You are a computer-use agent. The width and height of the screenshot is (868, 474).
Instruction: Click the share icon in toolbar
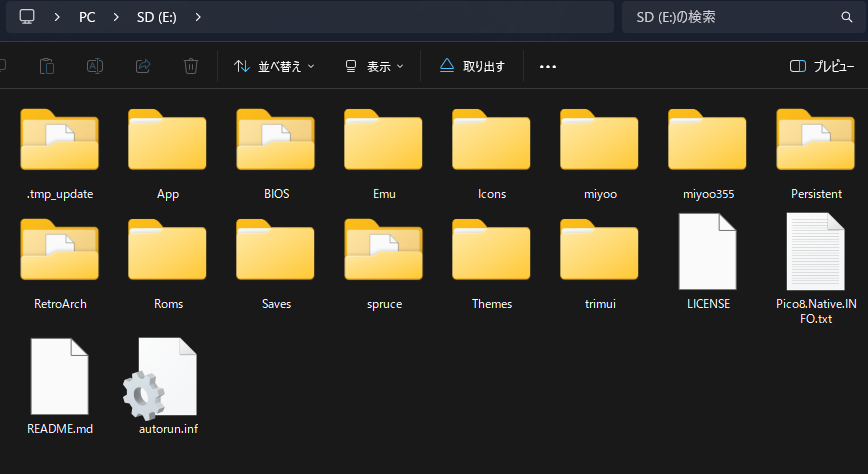(143, 66)
